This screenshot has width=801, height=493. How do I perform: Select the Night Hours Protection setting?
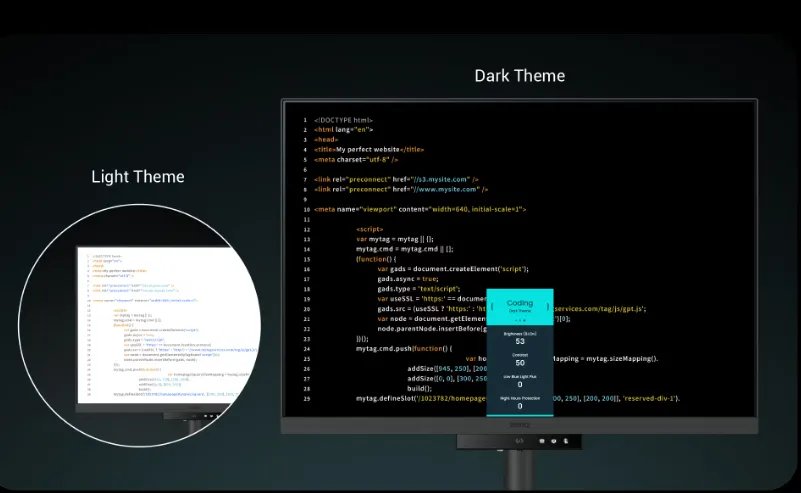[x=520, y=402]
